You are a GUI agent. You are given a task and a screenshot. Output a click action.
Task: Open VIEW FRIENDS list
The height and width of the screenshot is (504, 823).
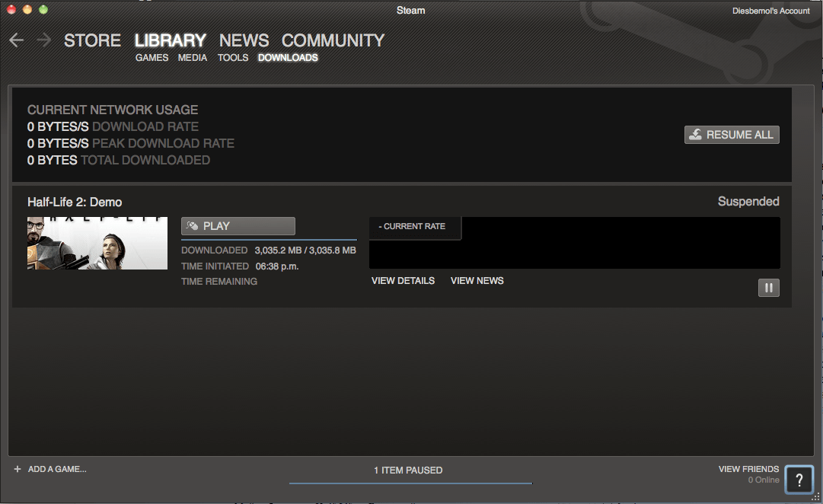click(x=748, y=469)
